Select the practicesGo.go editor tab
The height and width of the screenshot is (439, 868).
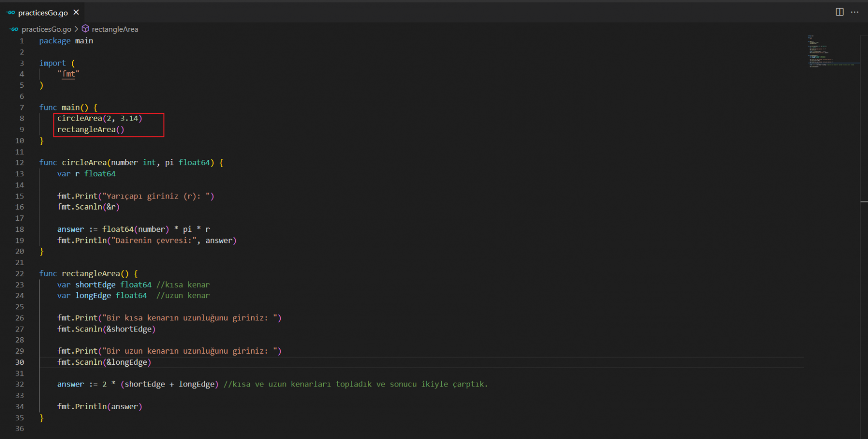pos(43,13)
